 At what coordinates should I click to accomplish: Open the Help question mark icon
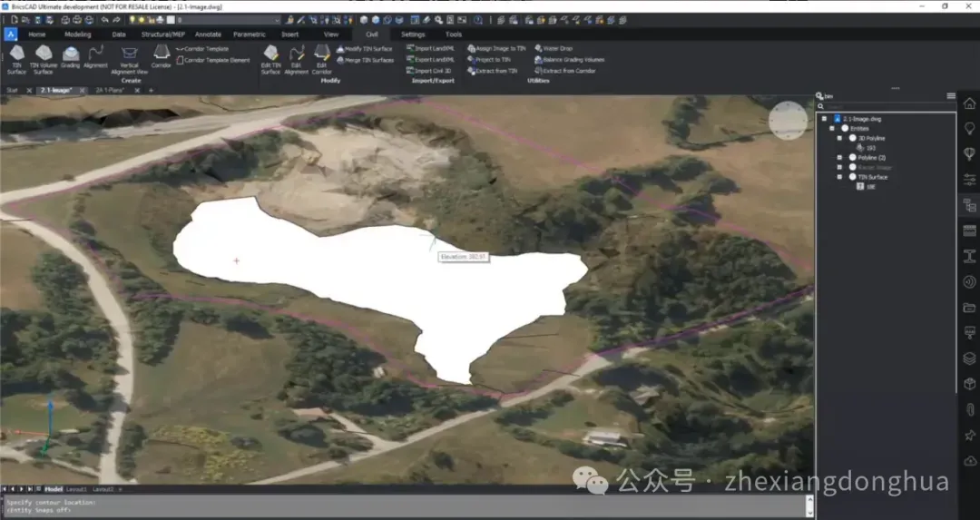(477, 20)
